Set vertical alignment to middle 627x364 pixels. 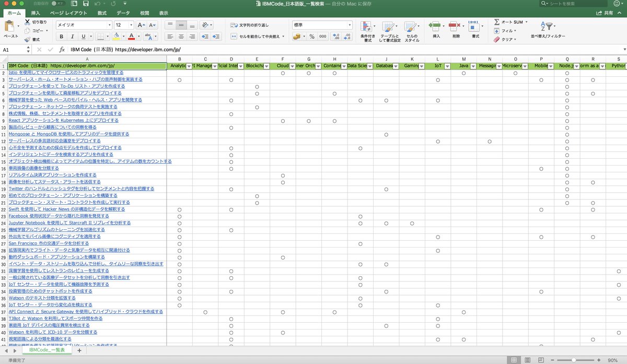click(x=181, y=25)
